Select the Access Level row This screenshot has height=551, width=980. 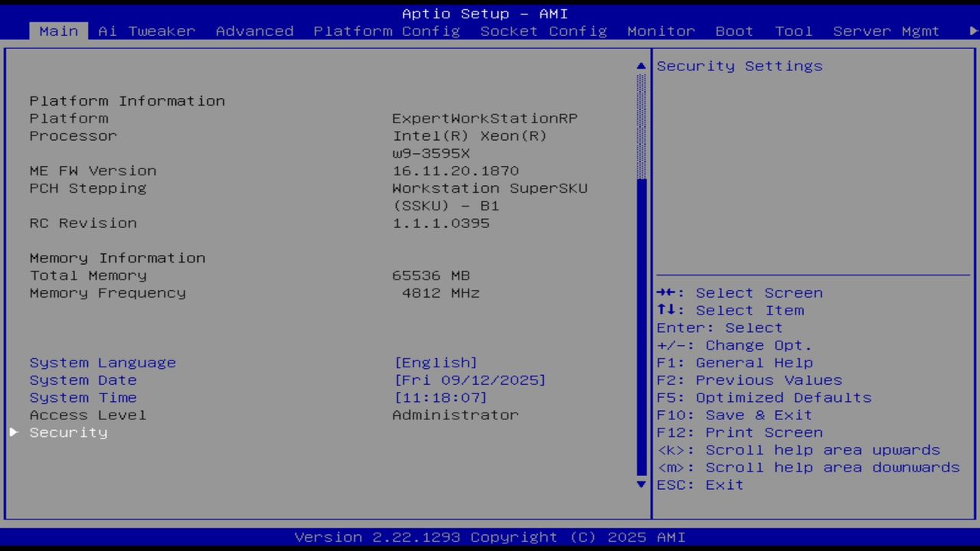click(87, 415)
